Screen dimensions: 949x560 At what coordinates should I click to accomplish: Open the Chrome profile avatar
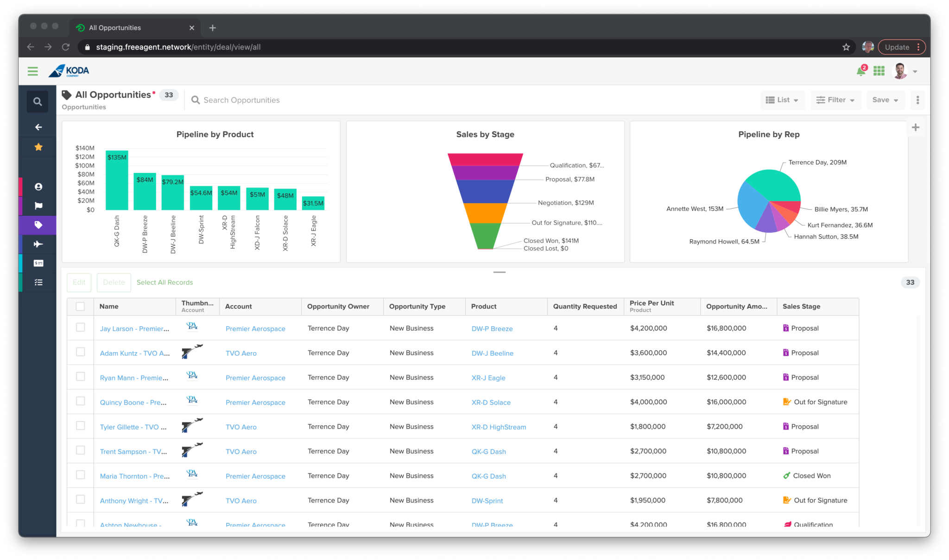pyautogui.click(x=867, y=47)
